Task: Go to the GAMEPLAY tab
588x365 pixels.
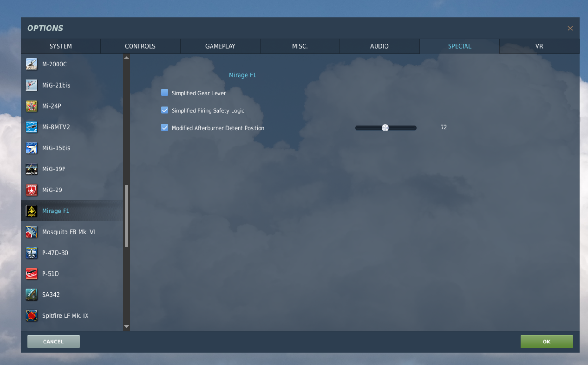Action: tap(220, 46)
